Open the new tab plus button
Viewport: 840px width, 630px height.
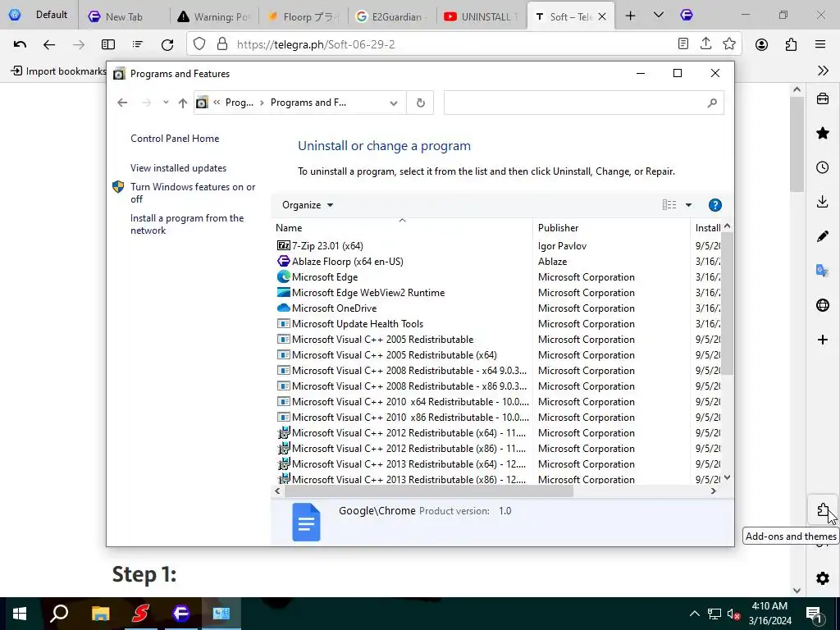tap(631, 16)
